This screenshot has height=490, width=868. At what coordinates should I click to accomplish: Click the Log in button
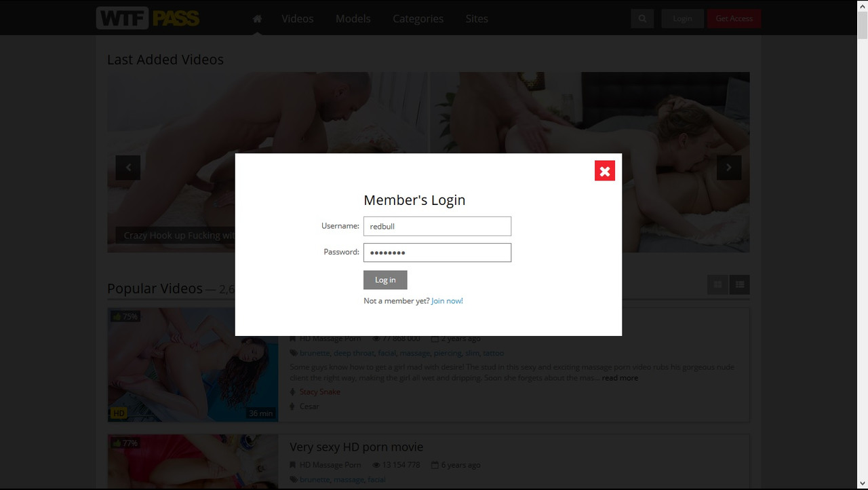coord(385,280)
